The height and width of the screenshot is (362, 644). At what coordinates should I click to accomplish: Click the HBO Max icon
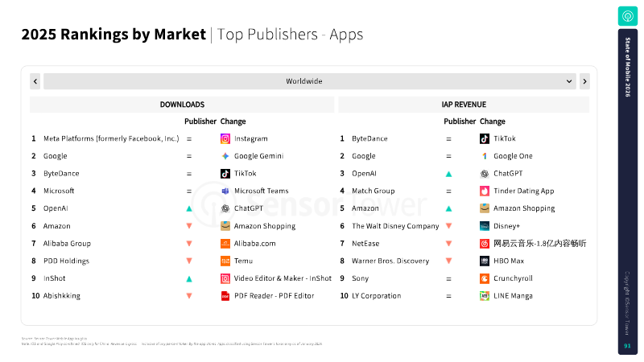tap(485, 261)
